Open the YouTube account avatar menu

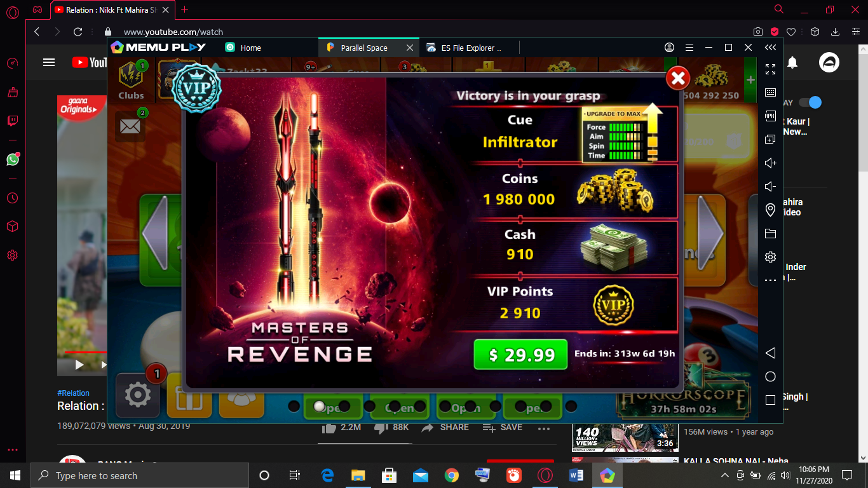pos(829,62)
